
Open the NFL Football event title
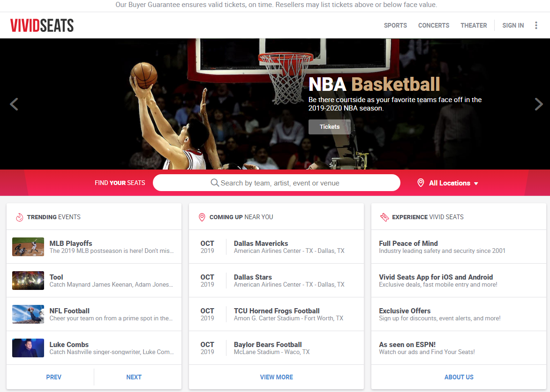(x=69, y=311)
